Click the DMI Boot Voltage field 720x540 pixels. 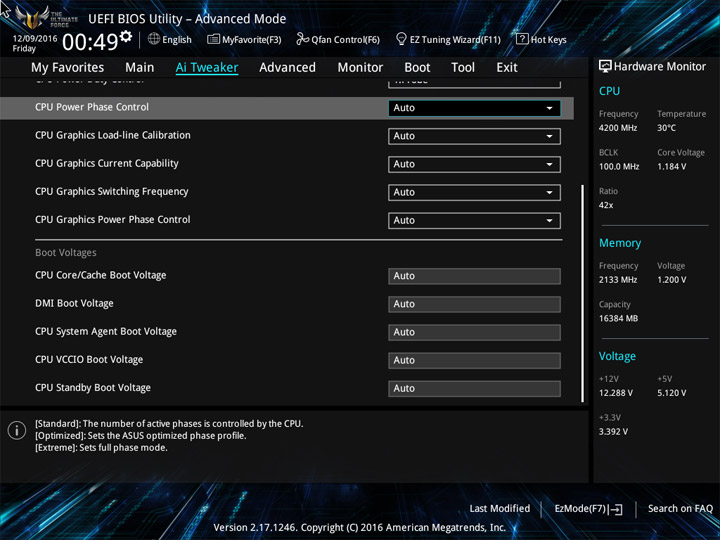(474, 304)
